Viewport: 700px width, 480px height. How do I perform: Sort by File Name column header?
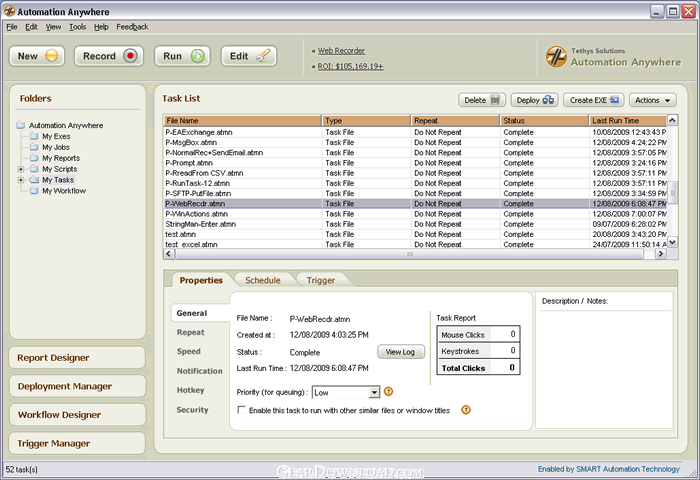click(x=242, y=121)
